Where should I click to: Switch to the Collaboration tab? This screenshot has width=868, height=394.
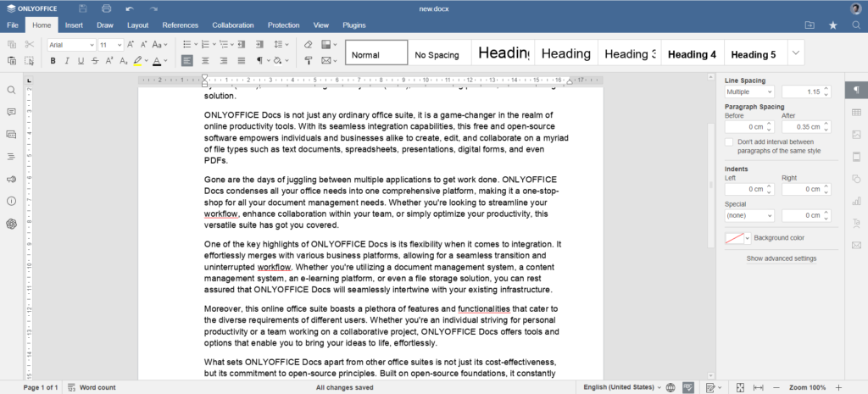[233, 25]
